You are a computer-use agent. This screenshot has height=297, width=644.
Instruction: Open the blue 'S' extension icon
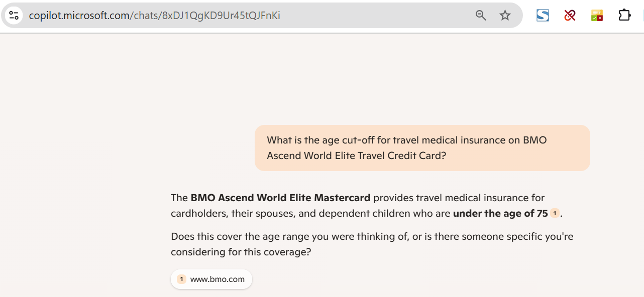542,15
